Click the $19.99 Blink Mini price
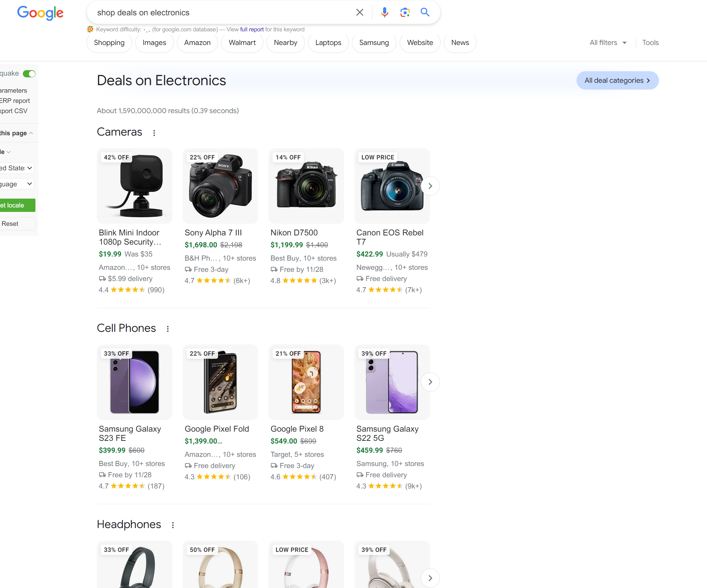The height and width of the screenshot is (588, 707). 110,254
